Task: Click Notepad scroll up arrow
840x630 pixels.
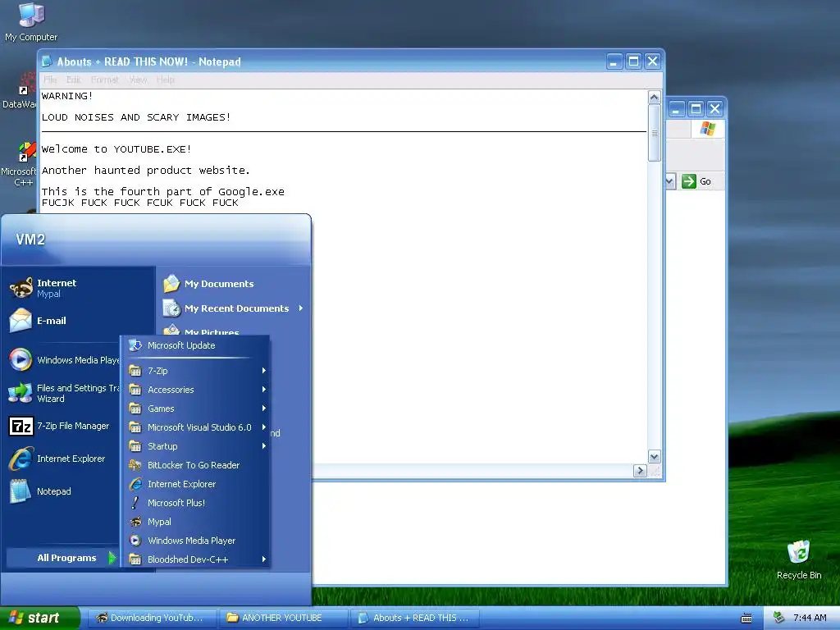Action: point(654,98)
